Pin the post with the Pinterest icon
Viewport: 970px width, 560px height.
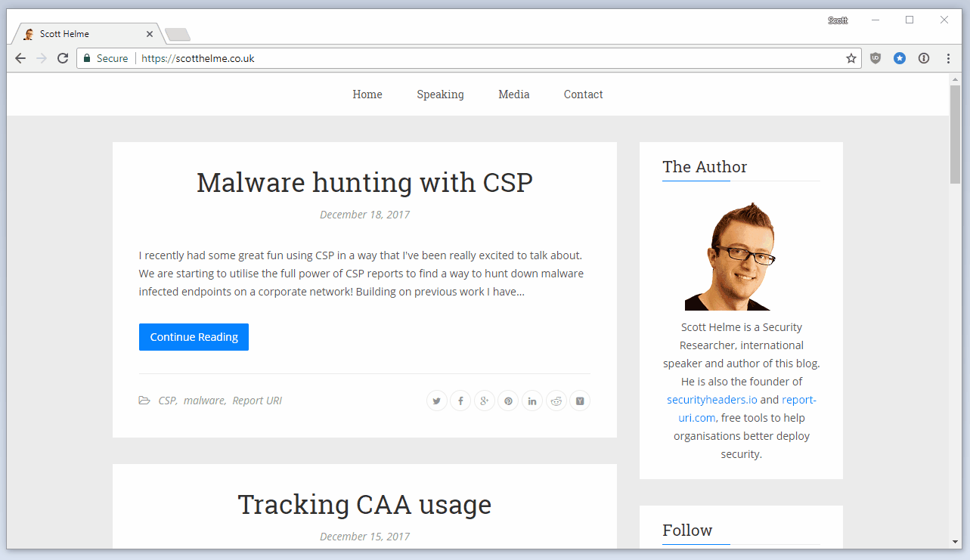(x=508, y=401)
